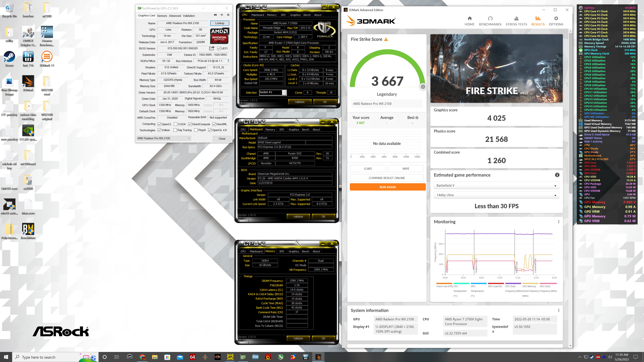Click the 3DMark score gauge knob

point(423,87)
